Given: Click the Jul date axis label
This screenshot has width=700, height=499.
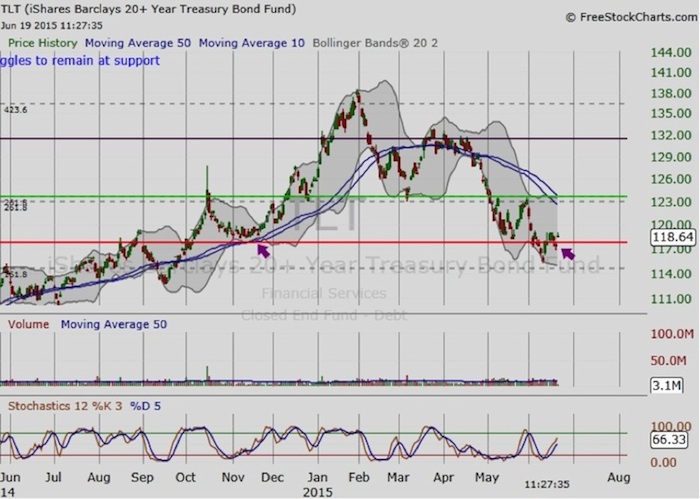Looking at the screenshot, I should 53,478.
